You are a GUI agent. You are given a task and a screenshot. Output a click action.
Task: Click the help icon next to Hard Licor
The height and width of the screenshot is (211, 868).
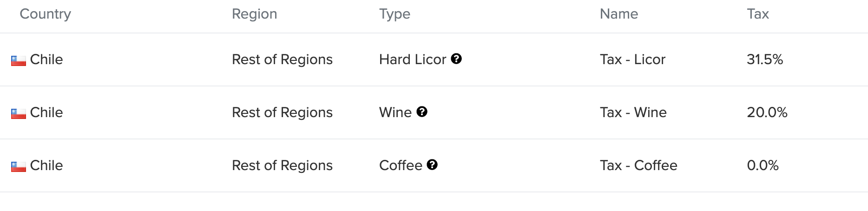tap(456, 59)
